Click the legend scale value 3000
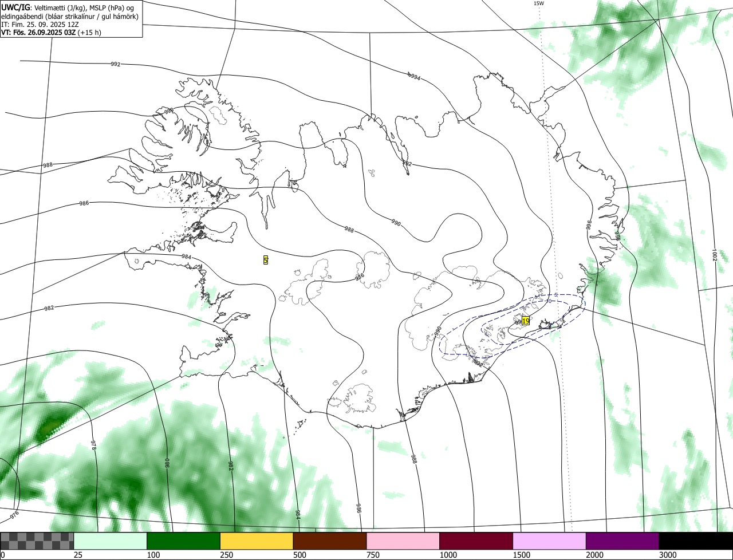Viewport: 733px width, 560px height. (668, 555)
